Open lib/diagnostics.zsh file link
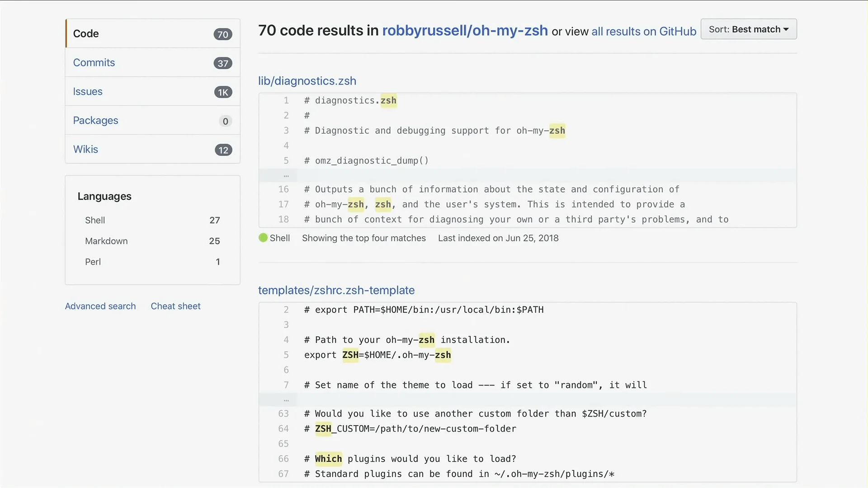Image resolution: width=868 pixels, height=488 pixels. [x=307, y=80]
